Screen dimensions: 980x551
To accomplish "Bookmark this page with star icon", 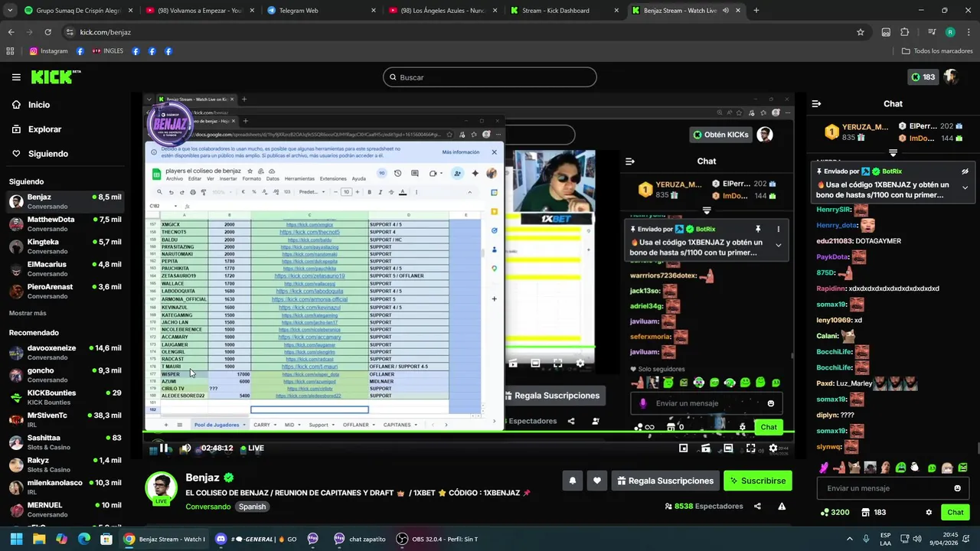I will click(x=861, y=32).
